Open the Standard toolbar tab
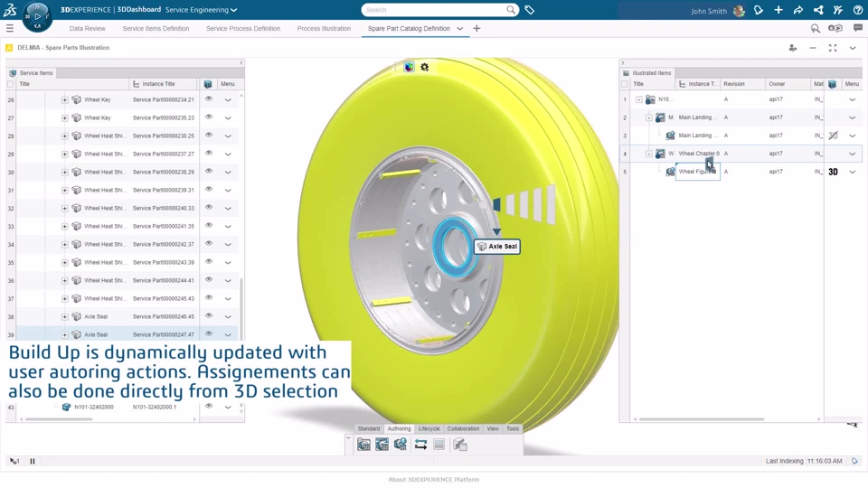Screen dimensions: 868x488 click(369, 428)
